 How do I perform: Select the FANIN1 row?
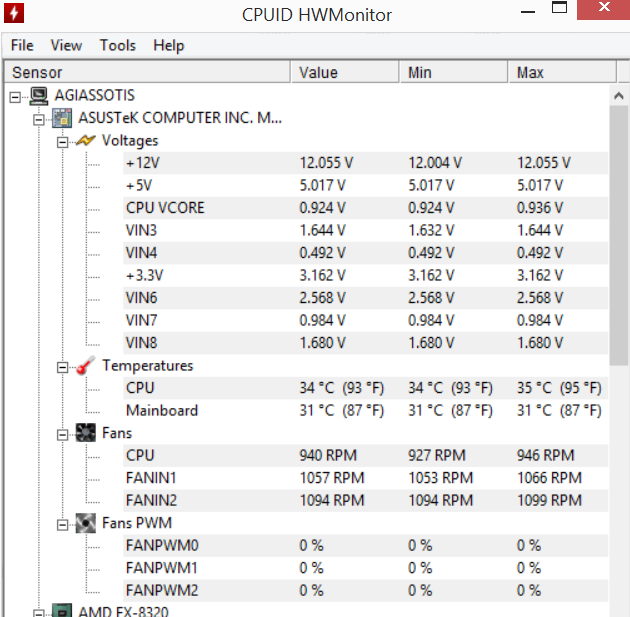point(366,478)
